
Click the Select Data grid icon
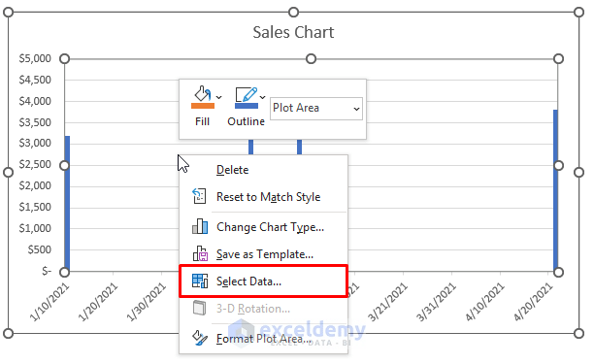pos(200,281)
